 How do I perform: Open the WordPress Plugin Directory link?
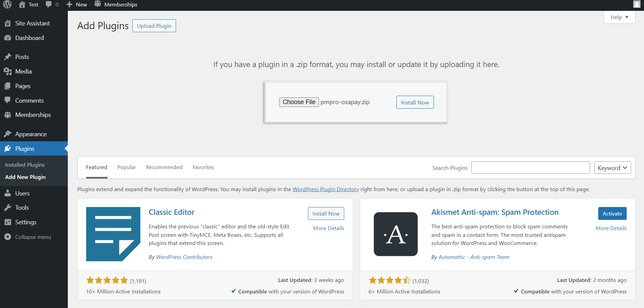click(x=326, y=189)
